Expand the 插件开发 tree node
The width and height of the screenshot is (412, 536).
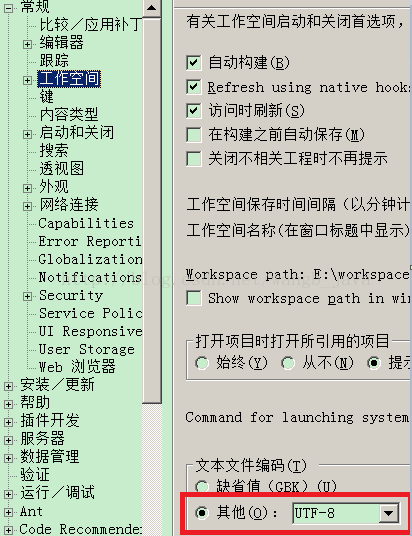[9, 422]
